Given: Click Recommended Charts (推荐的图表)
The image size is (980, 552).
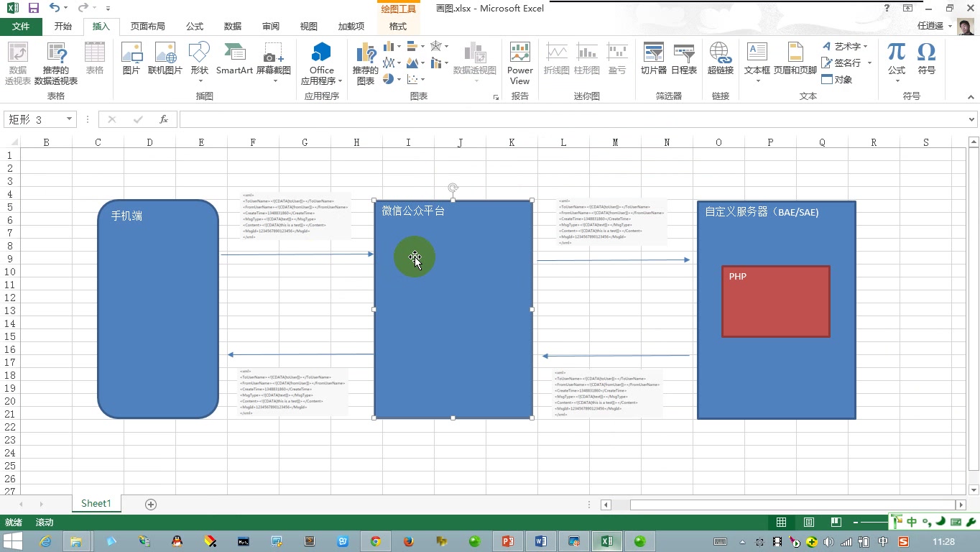Looking at the screenshot, I should click(365, 63).
